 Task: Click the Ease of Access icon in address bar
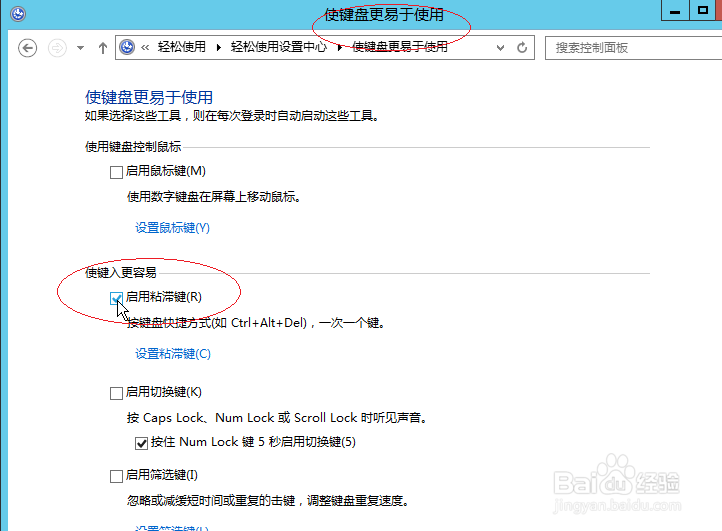127,47
